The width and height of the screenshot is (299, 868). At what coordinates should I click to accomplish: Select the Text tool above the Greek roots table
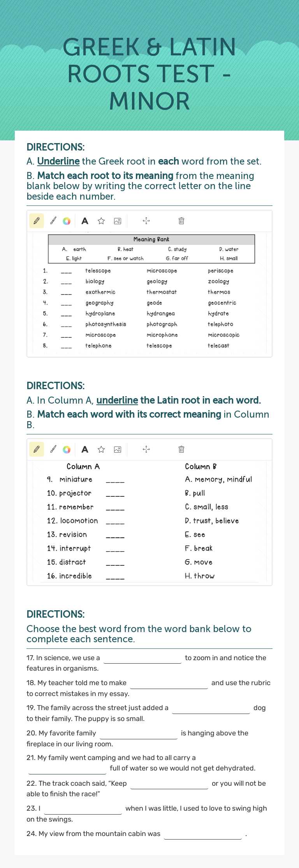pos(84,221)
